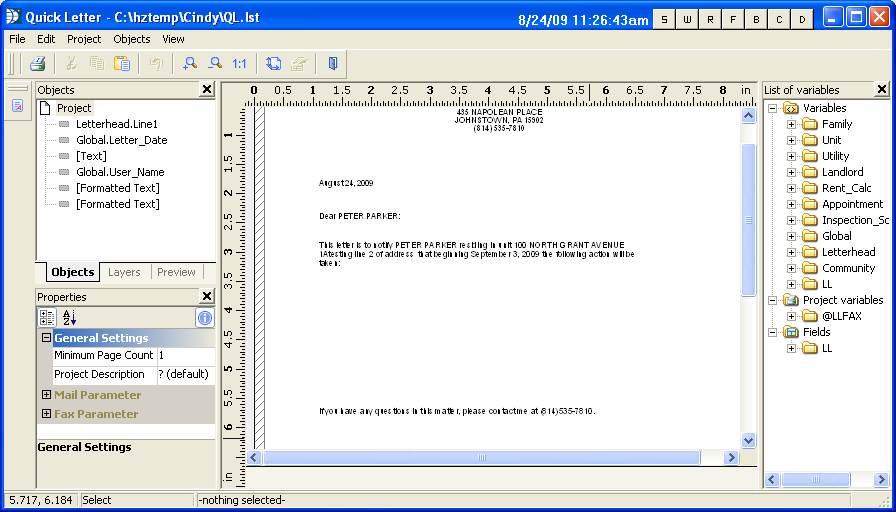Viewport: 896px width, 512px height.
Task: Open the Objects menu
Action: 131,39
